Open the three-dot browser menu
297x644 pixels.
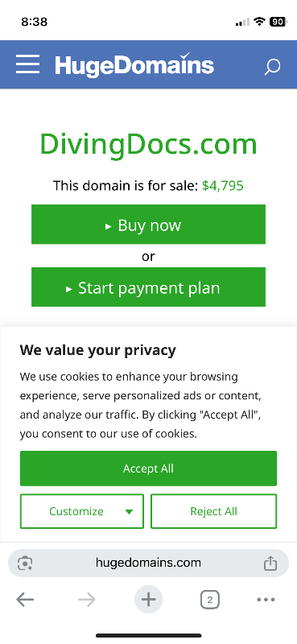266,600
